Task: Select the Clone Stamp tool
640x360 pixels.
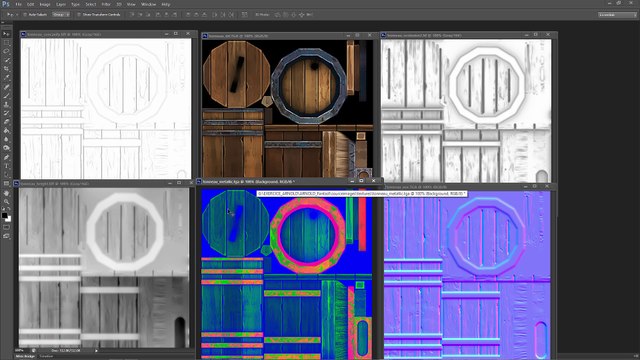Action: (x=6, y=104)
